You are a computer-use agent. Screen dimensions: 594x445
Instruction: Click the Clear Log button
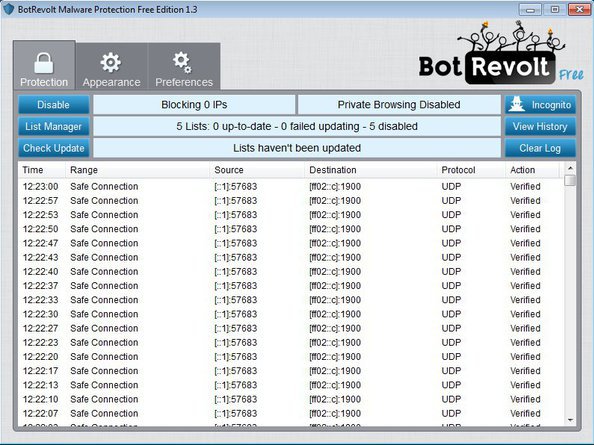(x=540, y=148)
